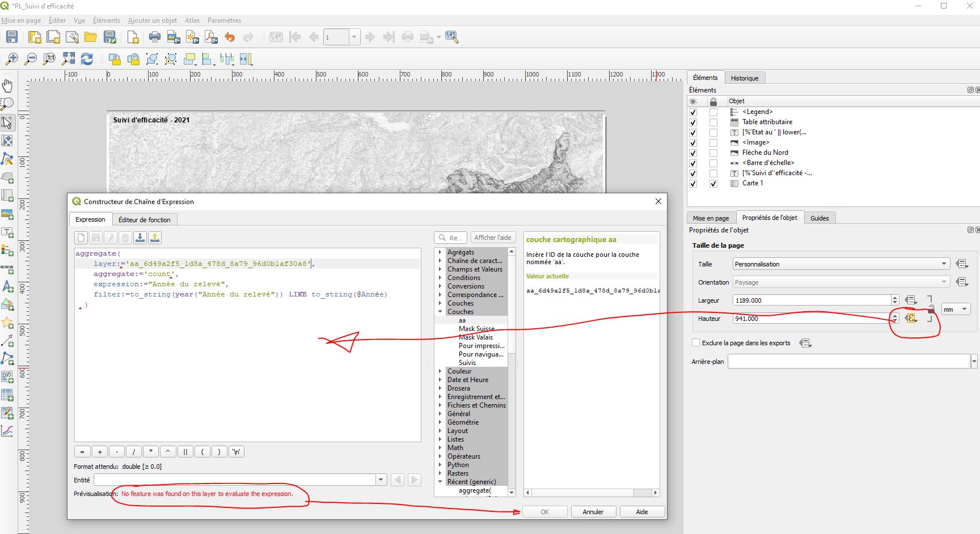The image size is (980, 534).
Task: Switch to the Guides tab
Action: 820,218
